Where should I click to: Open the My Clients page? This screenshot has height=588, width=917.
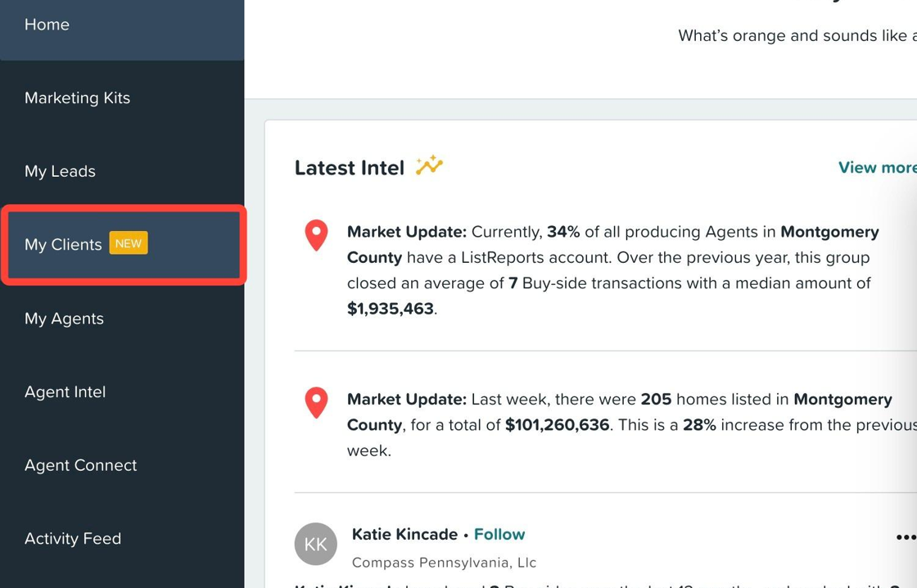click(65, 244)
